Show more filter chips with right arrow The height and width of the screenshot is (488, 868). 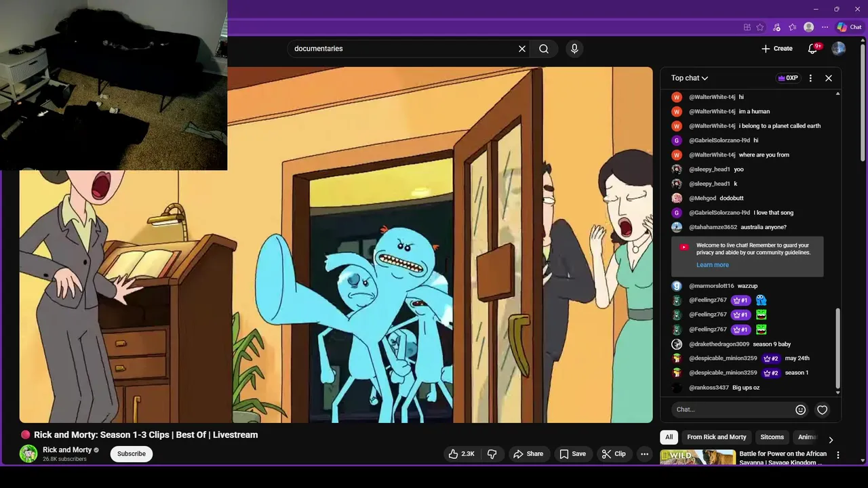[x=831, y=440]
